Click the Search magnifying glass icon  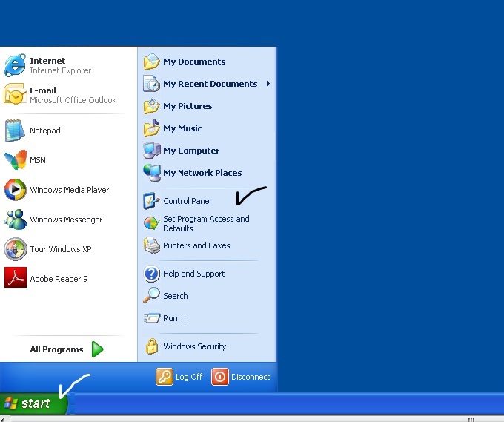click(151, 295)
